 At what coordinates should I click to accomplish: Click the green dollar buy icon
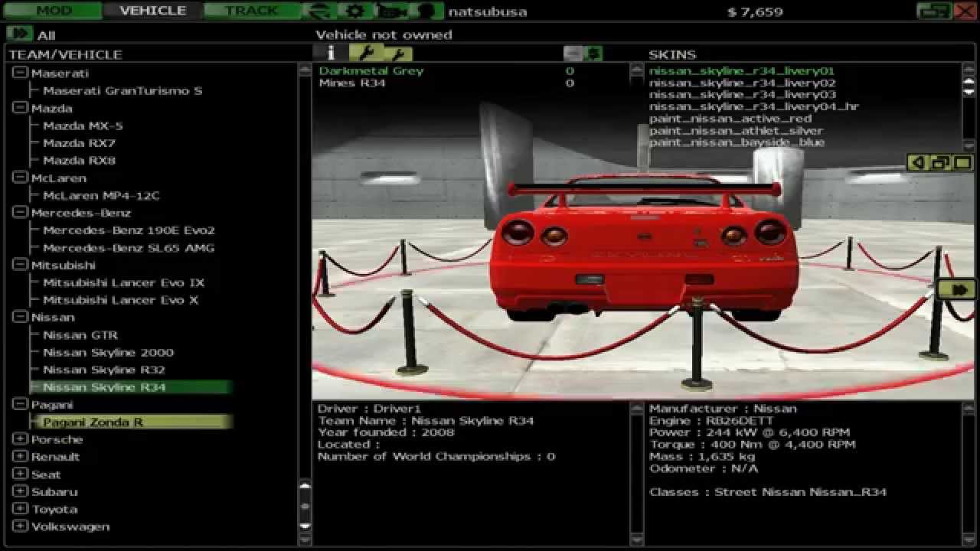coord(593,53)
